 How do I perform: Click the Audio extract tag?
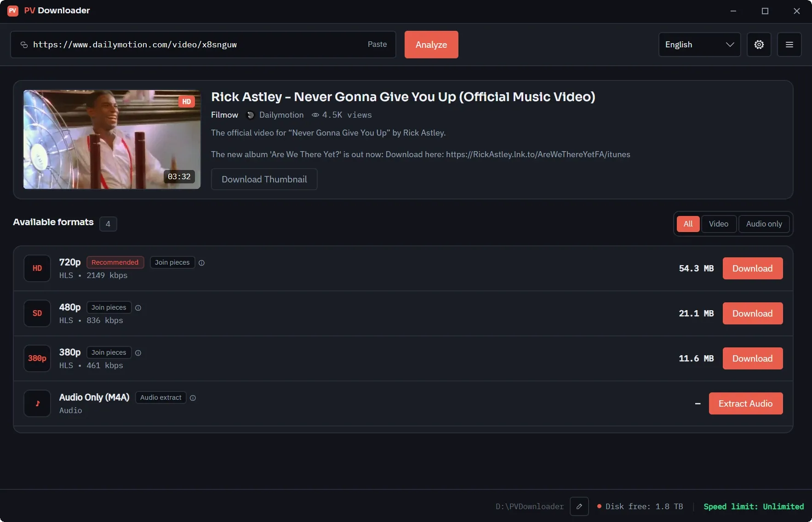(161, 397)
